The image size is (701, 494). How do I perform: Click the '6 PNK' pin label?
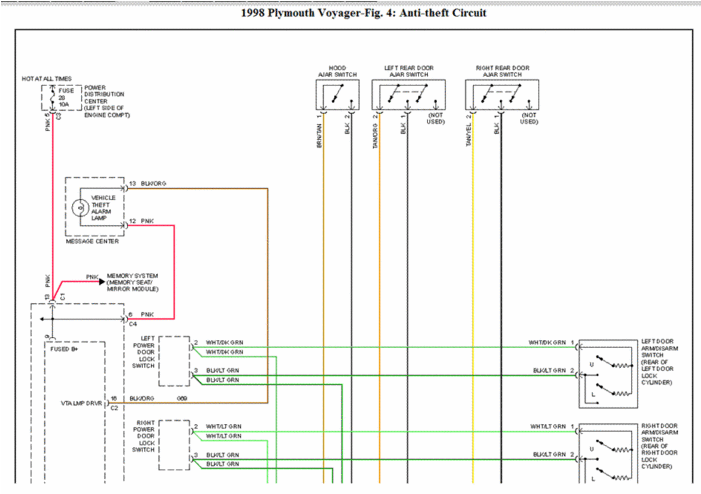tap(141, 315)
